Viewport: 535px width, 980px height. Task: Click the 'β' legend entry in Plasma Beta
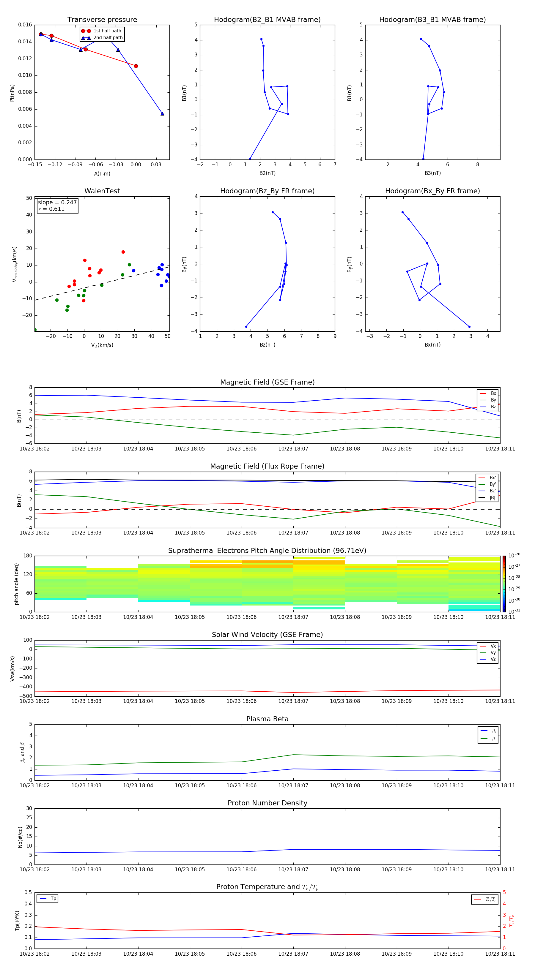pyautogui.click(x=488, y=739)
